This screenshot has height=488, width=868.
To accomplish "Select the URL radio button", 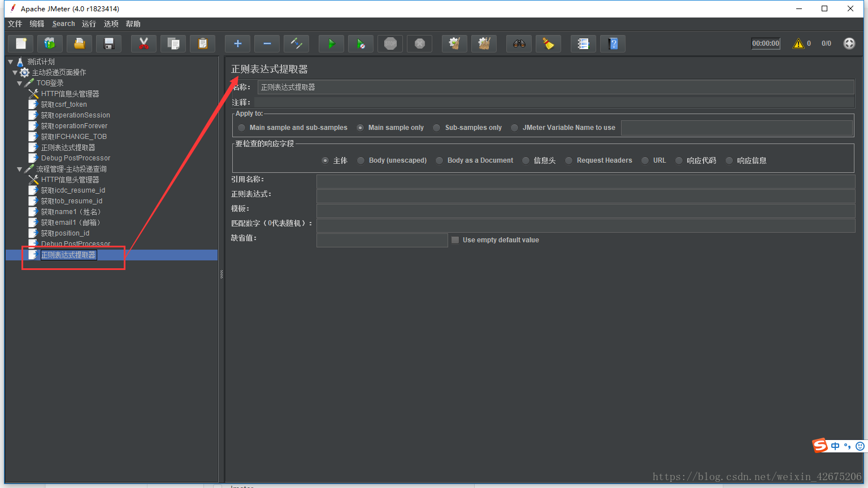I will pyautogui.click(x=645, y=160).
